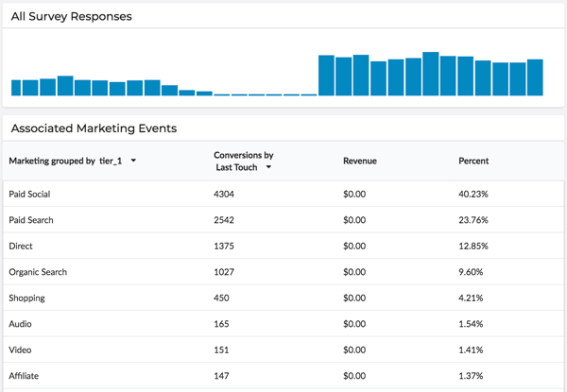The width and height of the screenshot is (567, 392).
Task: Click the first bar in survey responses chart
Action: pos(16,88)
